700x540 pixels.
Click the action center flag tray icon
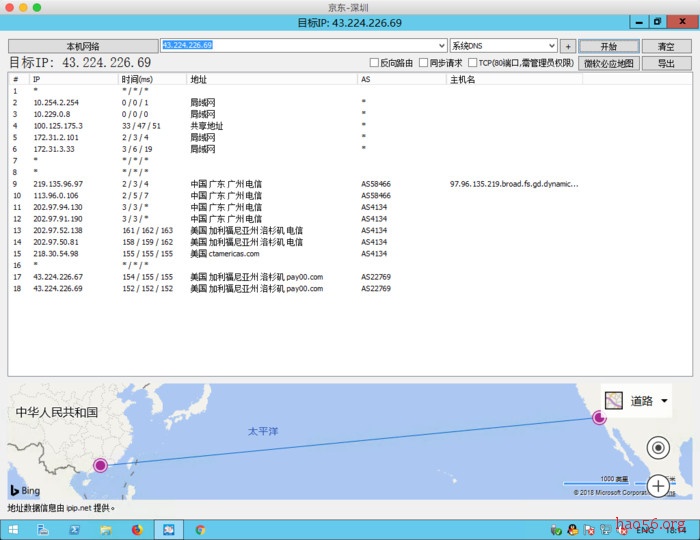(589, 530)
